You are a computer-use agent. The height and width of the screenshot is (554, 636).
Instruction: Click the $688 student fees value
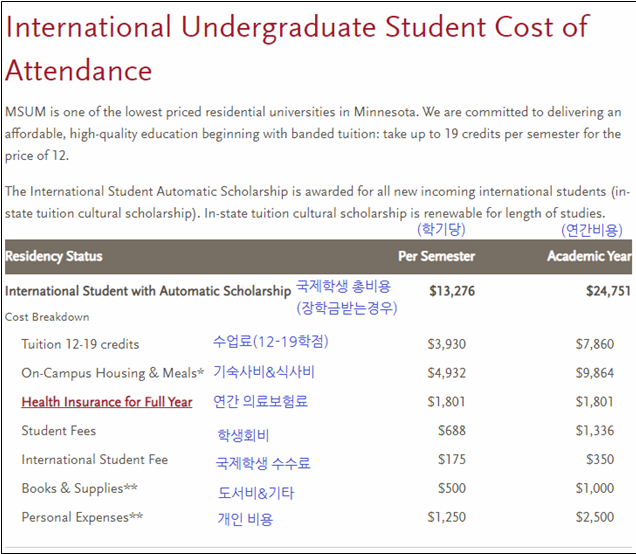click(x=452, y=431)
